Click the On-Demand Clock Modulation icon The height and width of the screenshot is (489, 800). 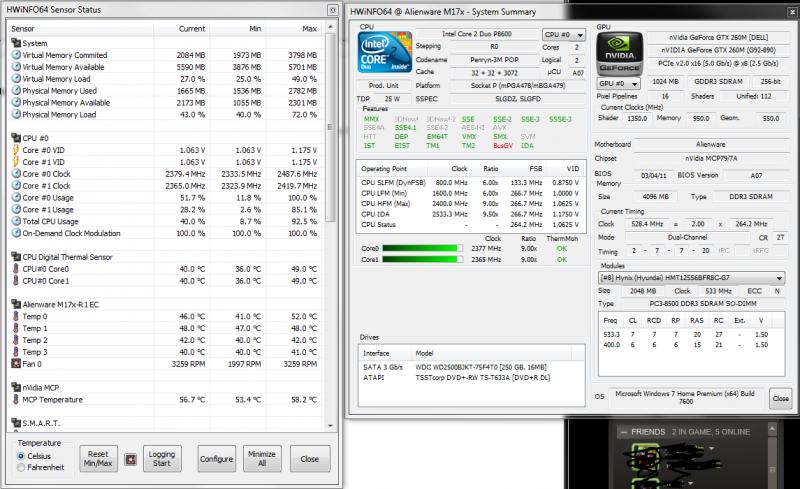click(x=16, y=233)
